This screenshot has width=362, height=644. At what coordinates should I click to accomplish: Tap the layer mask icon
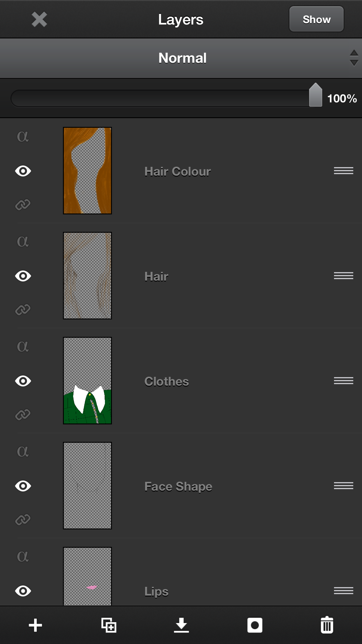255,625
